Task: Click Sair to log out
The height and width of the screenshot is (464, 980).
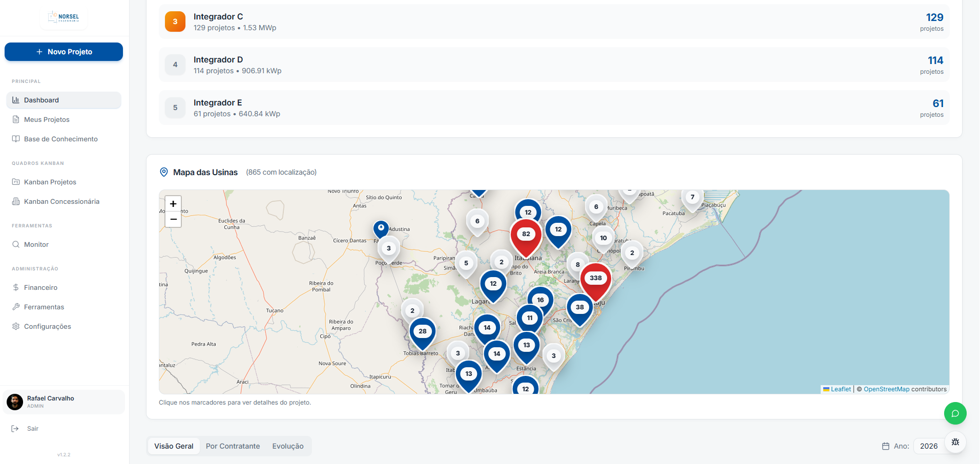Action: (32, 428)
